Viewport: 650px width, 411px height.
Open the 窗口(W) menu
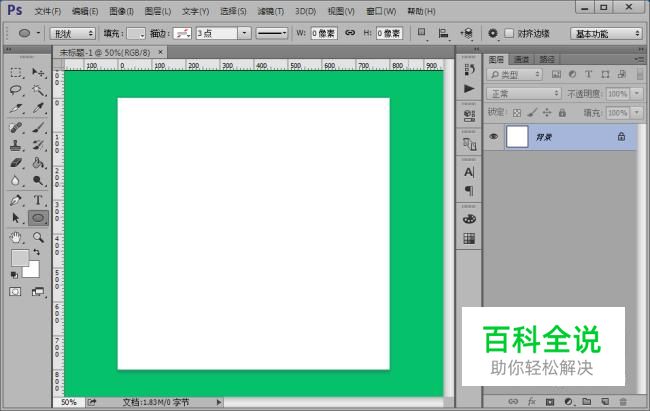(381, 11)
